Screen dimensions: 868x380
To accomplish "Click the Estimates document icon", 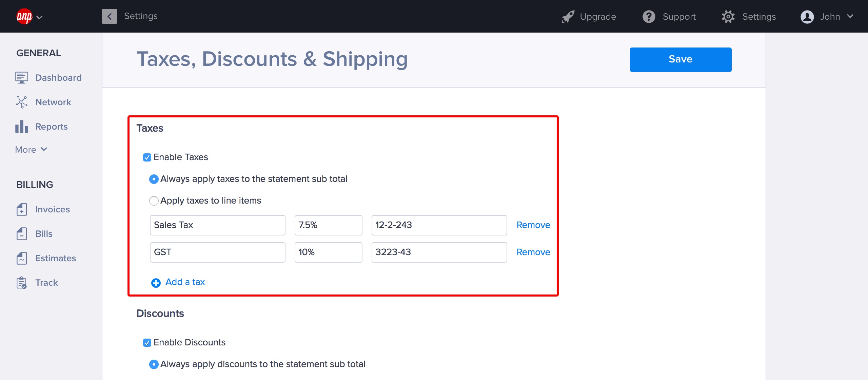I will (x=21, y=258).
